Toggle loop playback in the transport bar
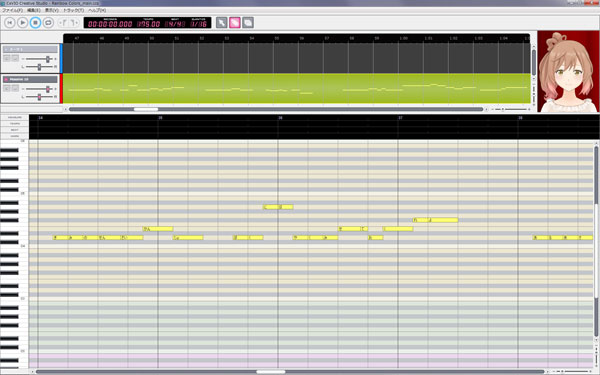Viewport: 600px width, 375px height. [48, 23]
